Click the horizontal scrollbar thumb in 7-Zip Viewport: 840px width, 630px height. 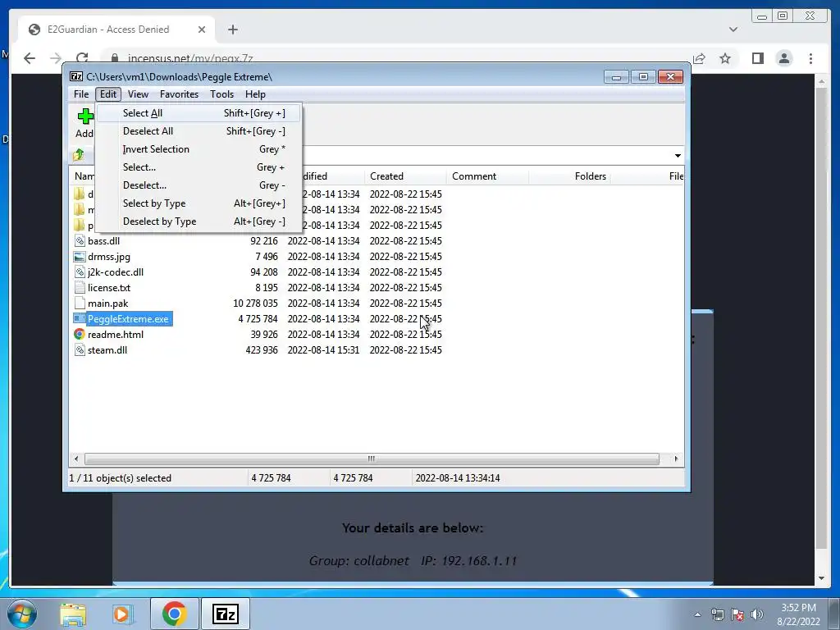372,459
